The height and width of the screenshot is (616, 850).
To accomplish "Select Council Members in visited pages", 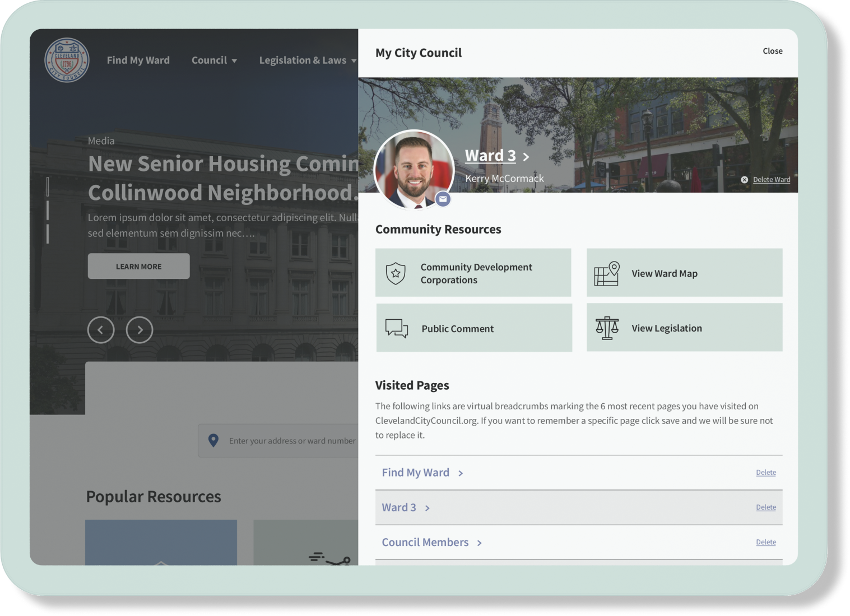I will 425,542.
